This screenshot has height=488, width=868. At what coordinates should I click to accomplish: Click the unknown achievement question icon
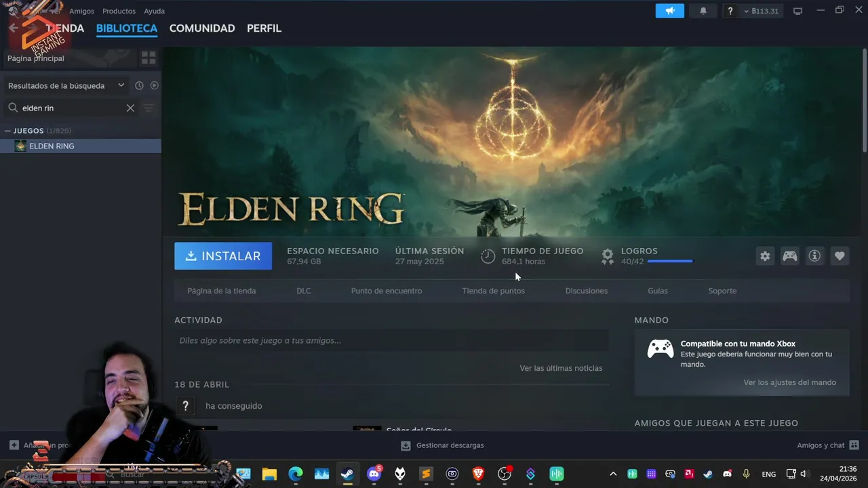coord(185,406)
